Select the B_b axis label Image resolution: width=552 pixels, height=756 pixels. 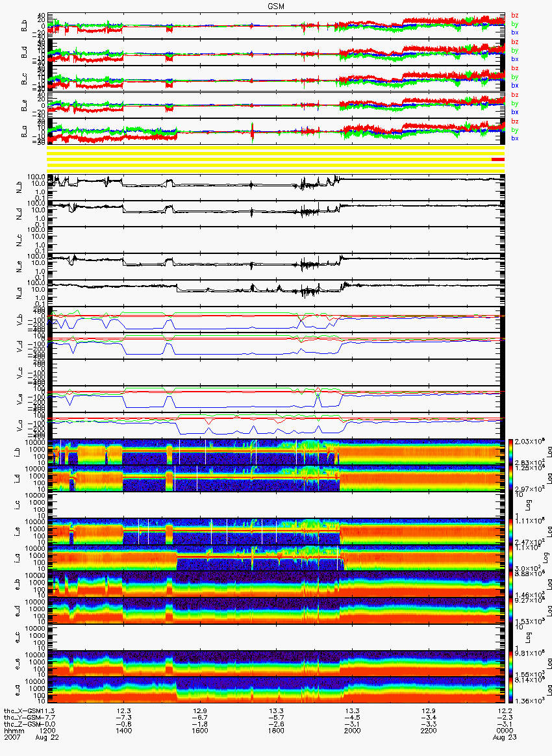coord(24,26)
